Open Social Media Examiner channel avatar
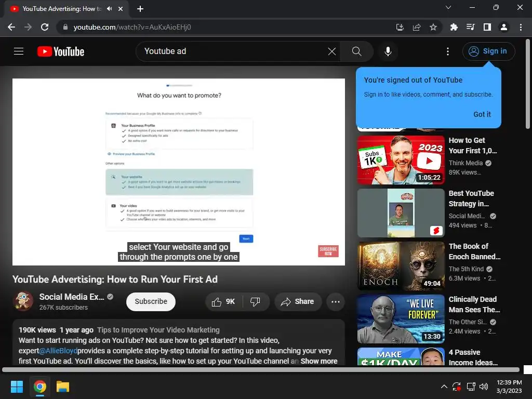Image resolution: width=532 pixels, height=399 pixels. [x=23, y=301]
